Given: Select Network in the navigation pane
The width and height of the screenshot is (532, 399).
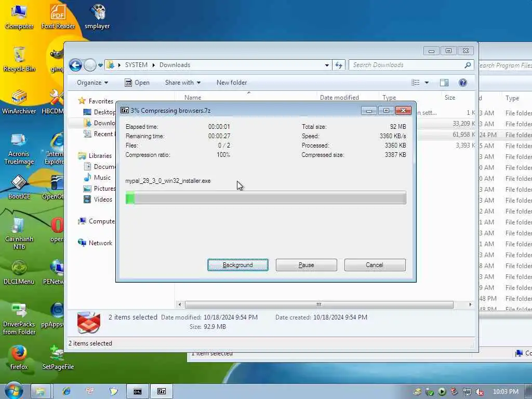Looking at the screenshot, I should pyautogui.click(x=100, y=243).
